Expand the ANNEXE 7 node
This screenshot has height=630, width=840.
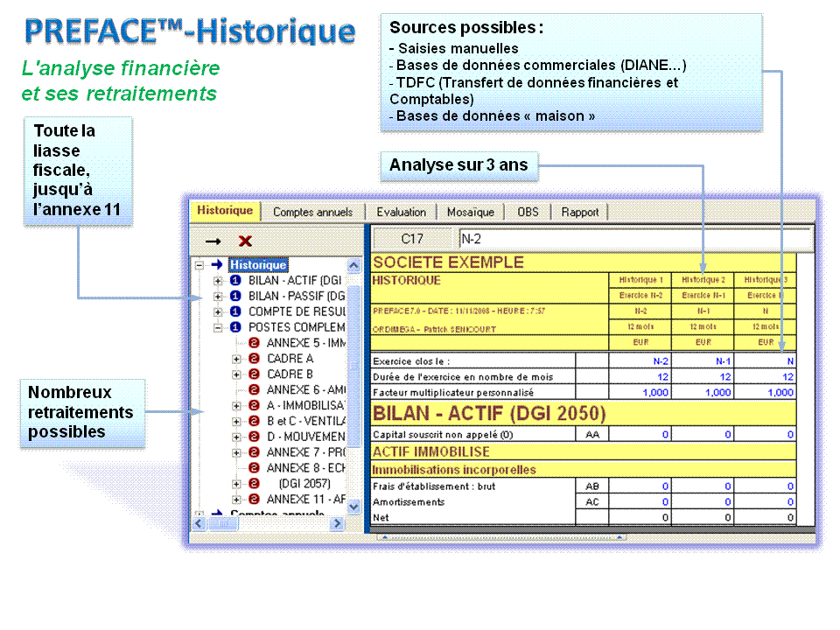(x=236, y=452)
